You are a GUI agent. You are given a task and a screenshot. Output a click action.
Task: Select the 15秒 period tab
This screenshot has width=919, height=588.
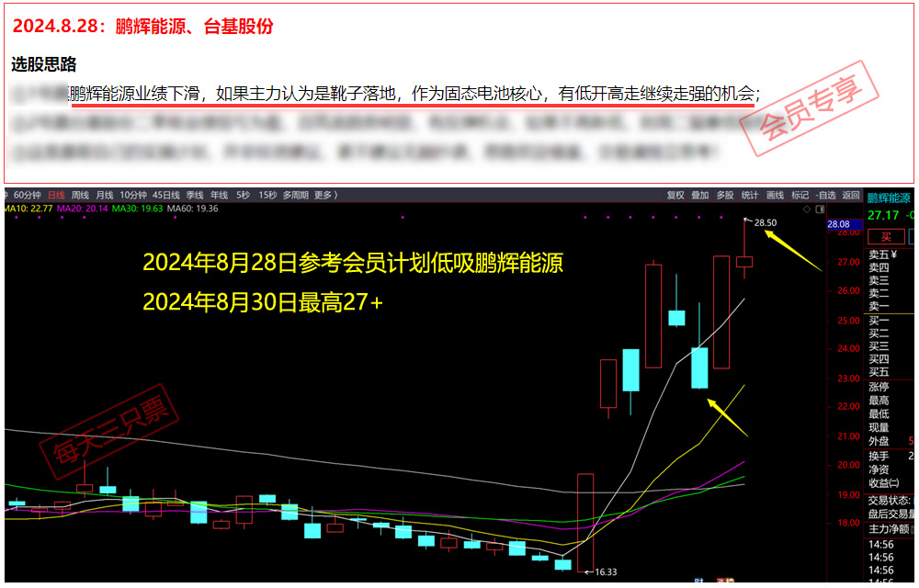(267, 195)
